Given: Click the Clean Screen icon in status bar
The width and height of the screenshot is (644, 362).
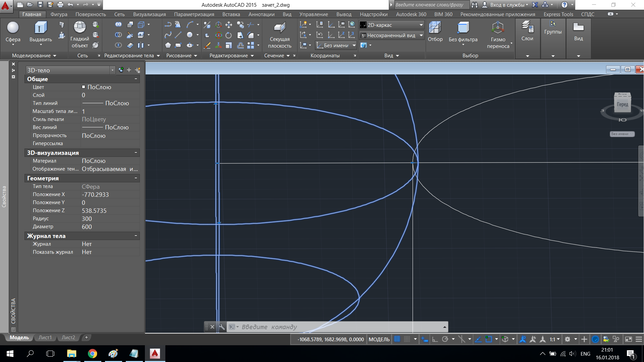Looking at the screenshot, I should pos(629,339).
